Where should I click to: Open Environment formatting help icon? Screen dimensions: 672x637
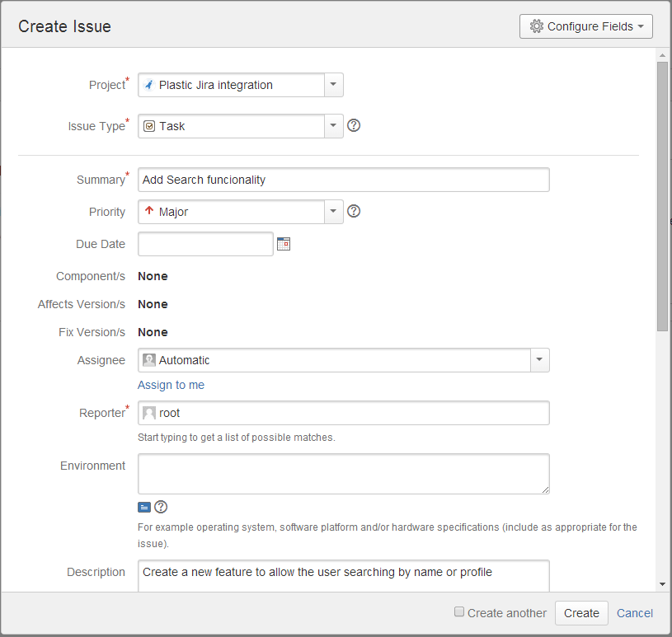pos(161,507)
